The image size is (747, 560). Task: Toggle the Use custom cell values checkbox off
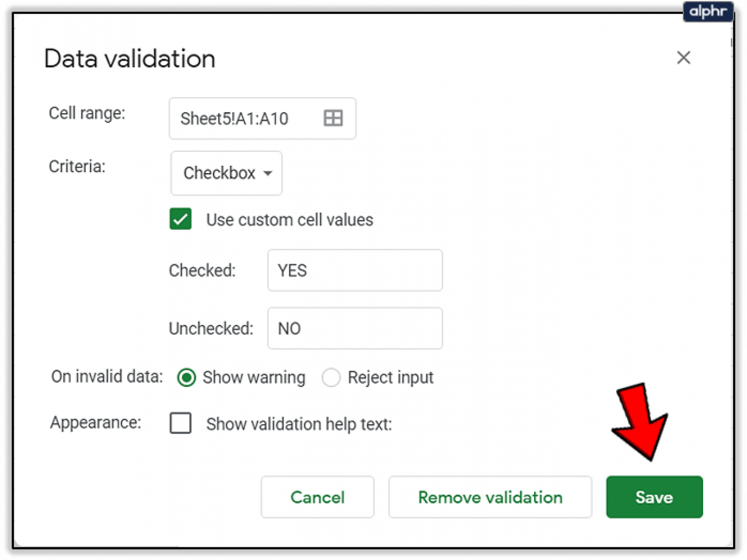pyautogui.click(x=181, y=219)
